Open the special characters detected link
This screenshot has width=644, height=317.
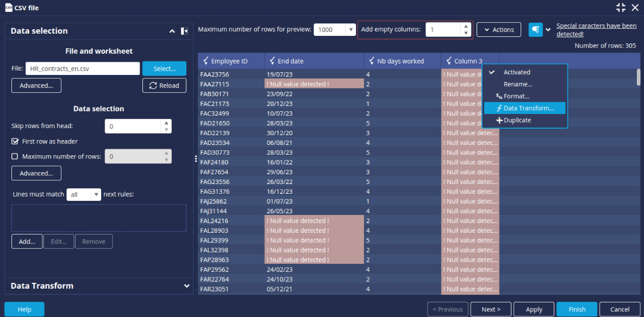pos(596,30)
